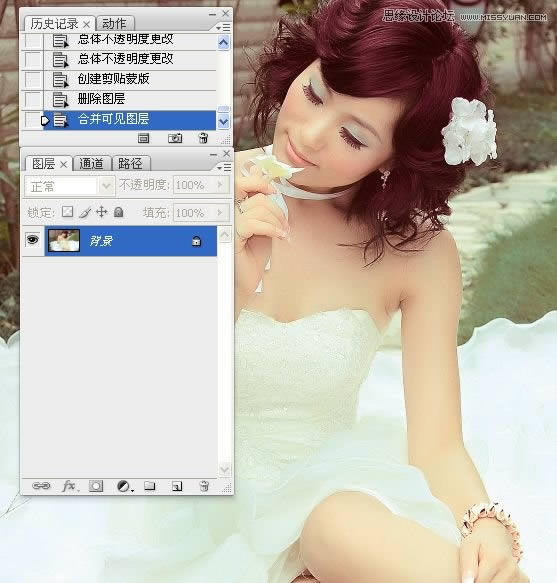The image size is (557, 583).
Task: Click the History panel trash icon
Action: 203,138
